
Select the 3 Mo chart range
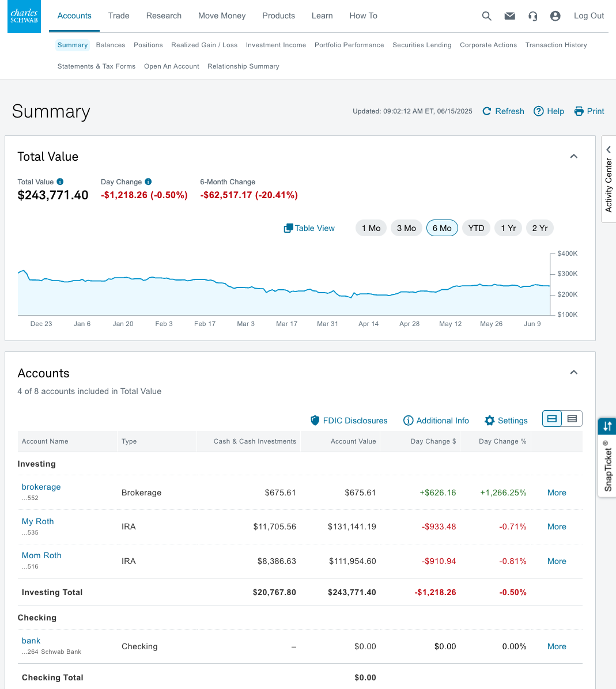coord(406,228)
